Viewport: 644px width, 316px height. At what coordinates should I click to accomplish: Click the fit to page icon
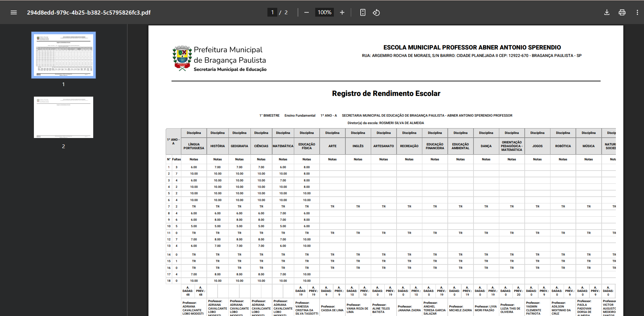(363, 13)
